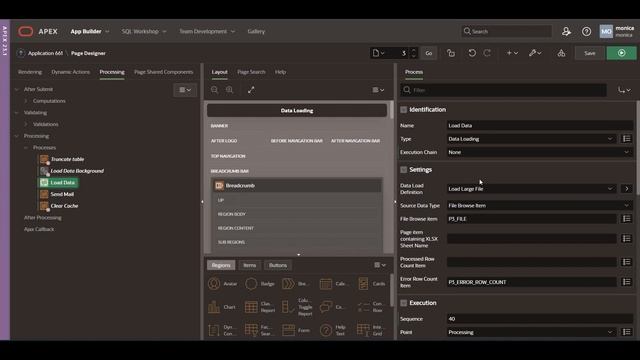Open the Create plus menu
Viewport: 640px width, 360px height.
[x=512, y=53]
